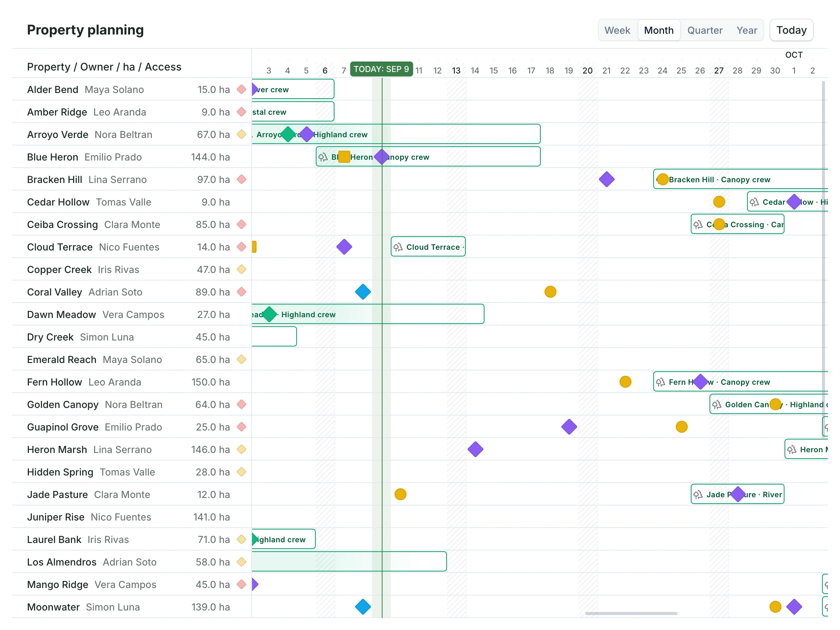Screen dimensions: 840x630
Task: Open the Fern Hollow · Canopy crew bar
Action: [x=741, y=382]
